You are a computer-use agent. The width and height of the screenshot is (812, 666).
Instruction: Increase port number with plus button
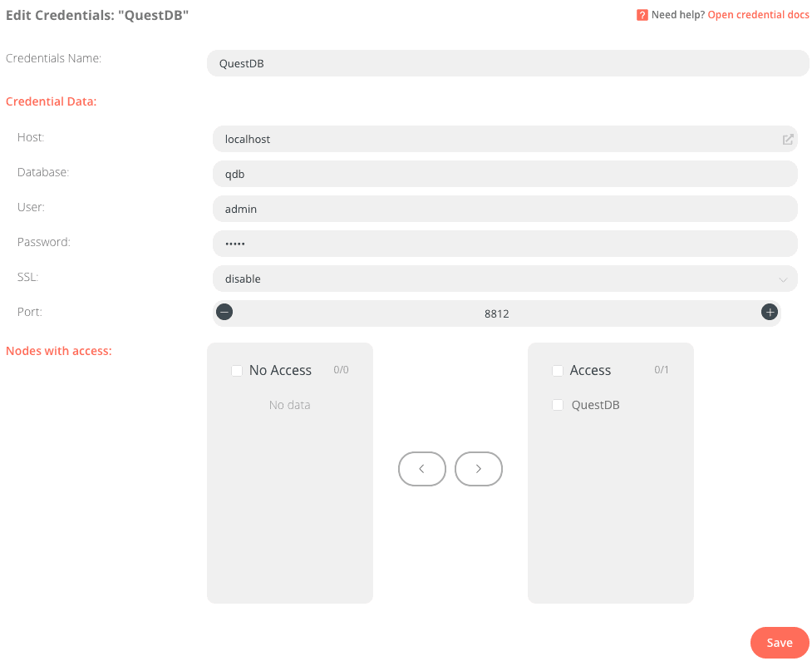pyautogui.click(x=770, y=313)
